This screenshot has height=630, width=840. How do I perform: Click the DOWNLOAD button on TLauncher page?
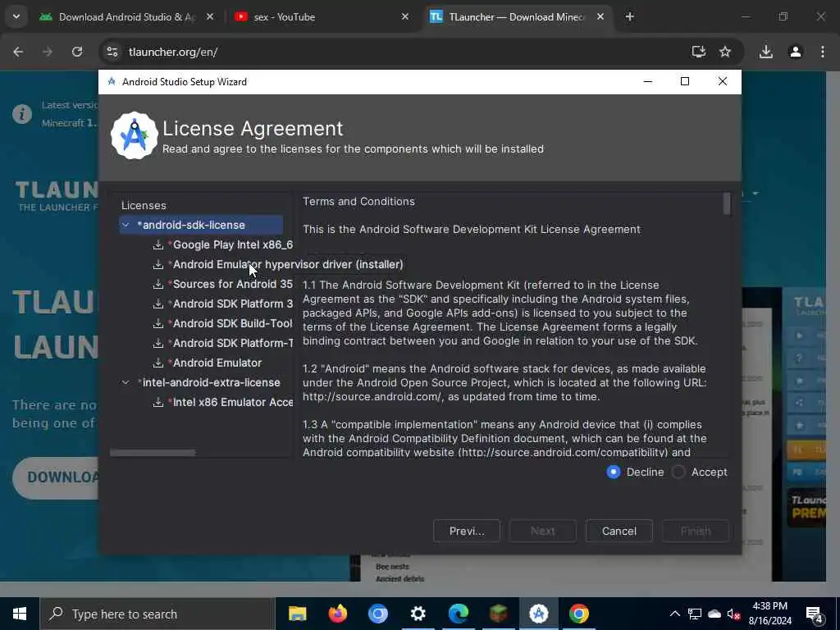click(x=56, y=478)
